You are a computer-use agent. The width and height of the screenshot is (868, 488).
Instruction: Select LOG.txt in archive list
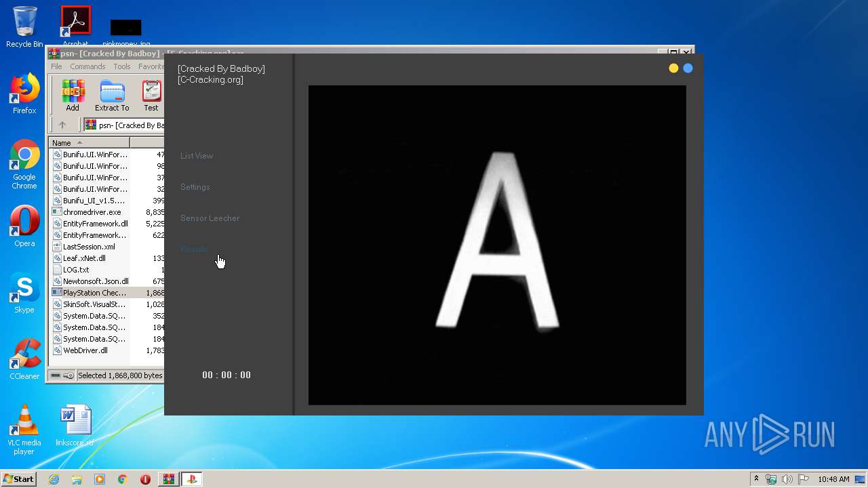[106, 270]
